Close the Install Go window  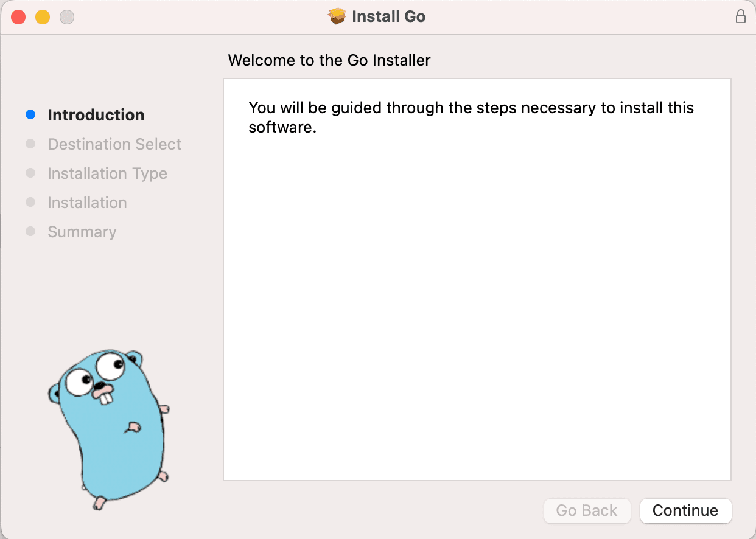click(x=18, y=17)
